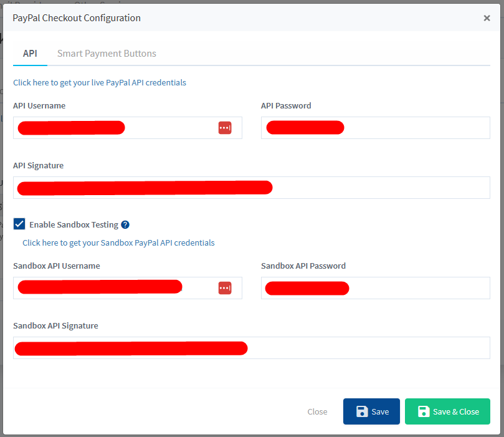Switch to the API tab
The width and height of the screenshot is (504, 437).
click(x=30, y=54)
